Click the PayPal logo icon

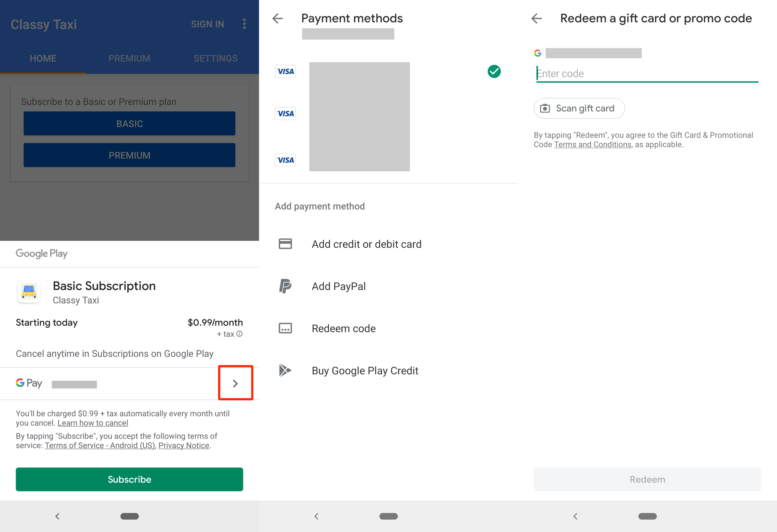(x=285, y=286)
